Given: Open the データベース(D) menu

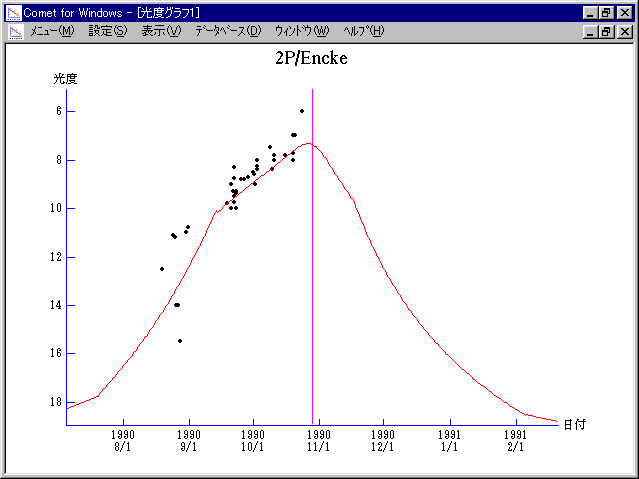Looking at the screenshot, I should 228,31.
